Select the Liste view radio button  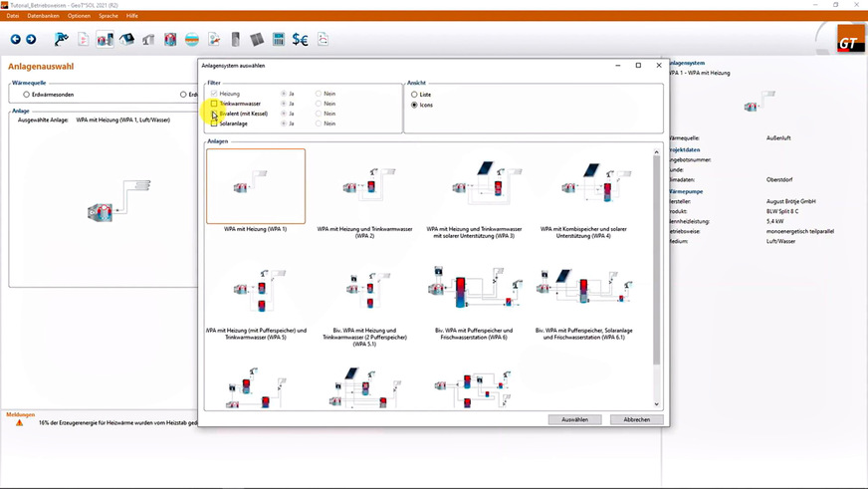[414, 95]
